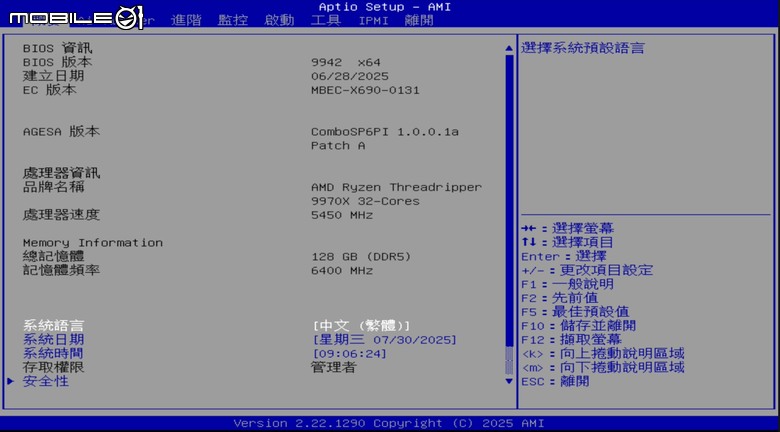
Task: Click the 選擇系統預設語言 help text
Action: click(583, 48)
